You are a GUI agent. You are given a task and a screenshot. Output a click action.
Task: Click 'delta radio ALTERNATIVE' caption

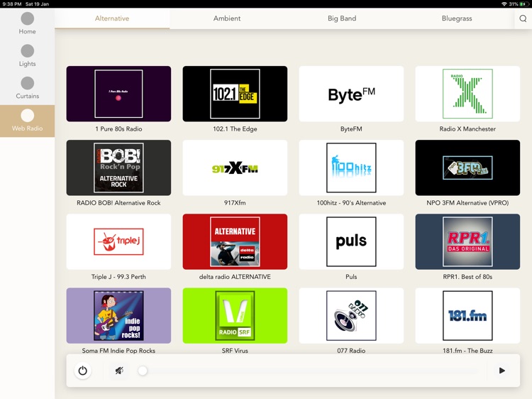(x=235, y=277)
